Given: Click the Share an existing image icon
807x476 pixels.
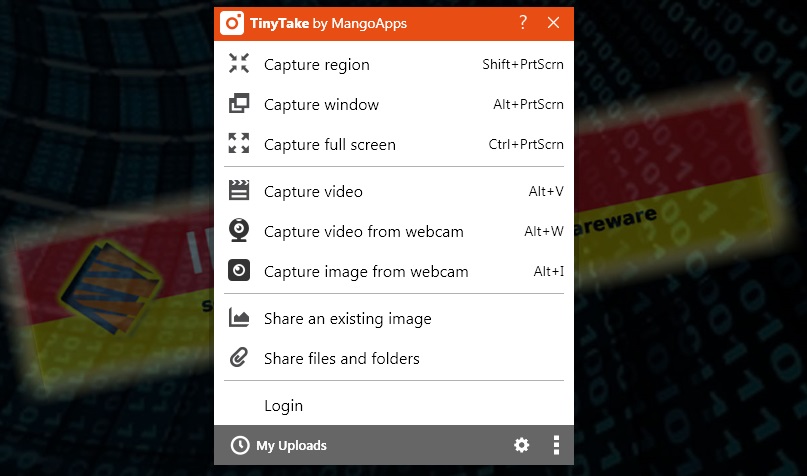Looking at the screenshot, I should tap(239, 318).
